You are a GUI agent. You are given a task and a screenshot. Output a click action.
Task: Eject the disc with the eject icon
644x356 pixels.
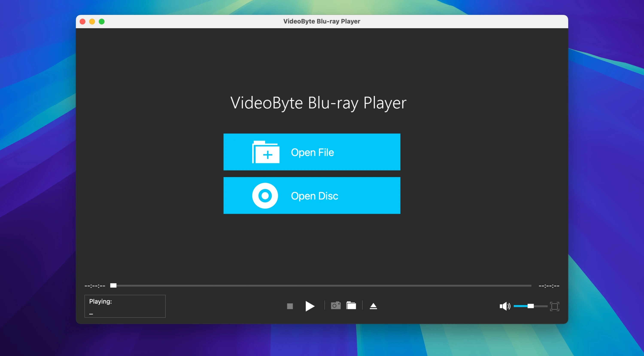point(373,306)
